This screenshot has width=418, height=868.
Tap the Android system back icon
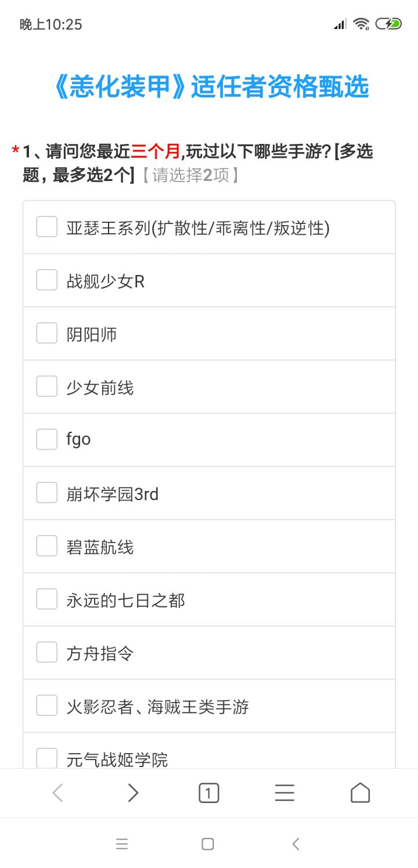click(296, 844)
